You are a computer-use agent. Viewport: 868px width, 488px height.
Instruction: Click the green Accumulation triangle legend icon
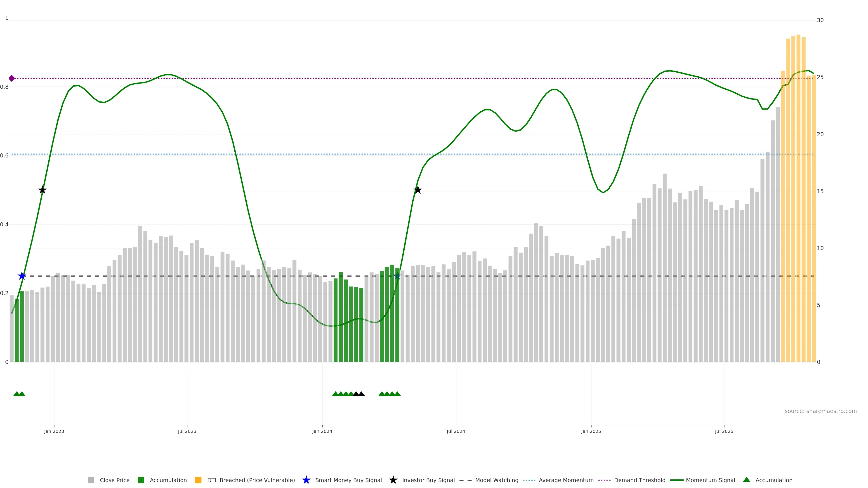(746, 480)
